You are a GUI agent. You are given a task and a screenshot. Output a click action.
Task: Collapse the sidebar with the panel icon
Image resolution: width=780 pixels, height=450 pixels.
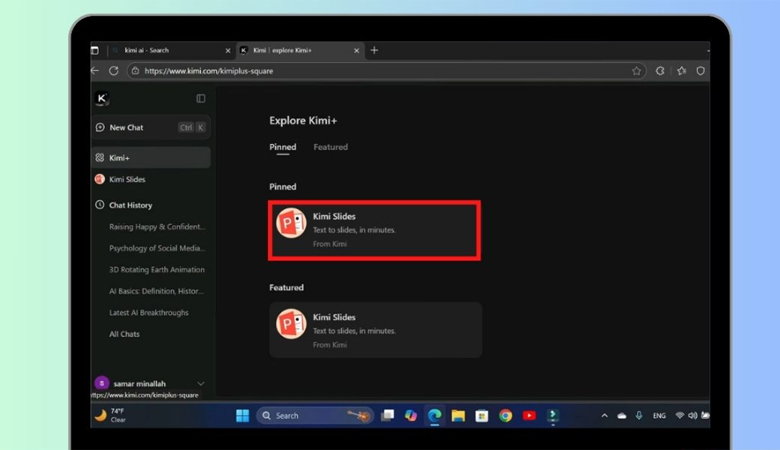tap(200, 98)
